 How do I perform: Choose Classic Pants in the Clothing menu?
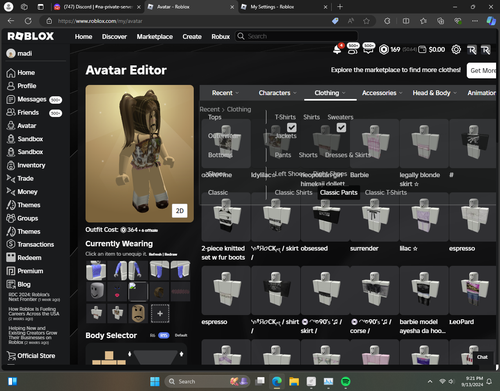coord(339,193)
